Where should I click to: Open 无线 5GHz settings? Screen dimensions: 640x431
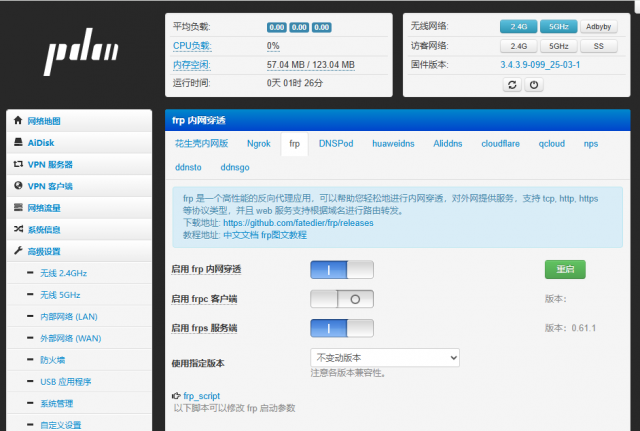point(60,295)
